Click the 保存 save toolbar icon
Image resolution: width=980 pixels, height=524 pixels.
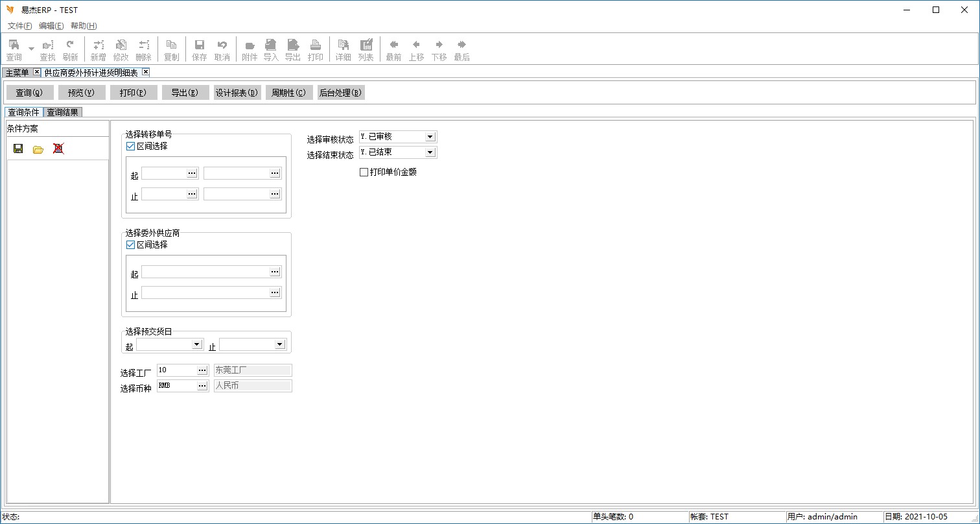(200, 49)
